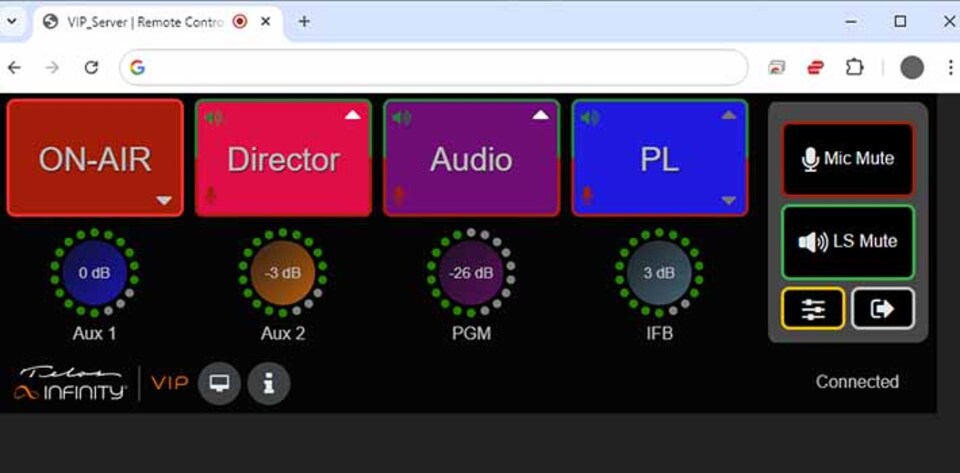The width and height of the screenshot is (960, 473).
Task: Open the red extension icon
Action: pyautogui.click(x=816, y=67)
